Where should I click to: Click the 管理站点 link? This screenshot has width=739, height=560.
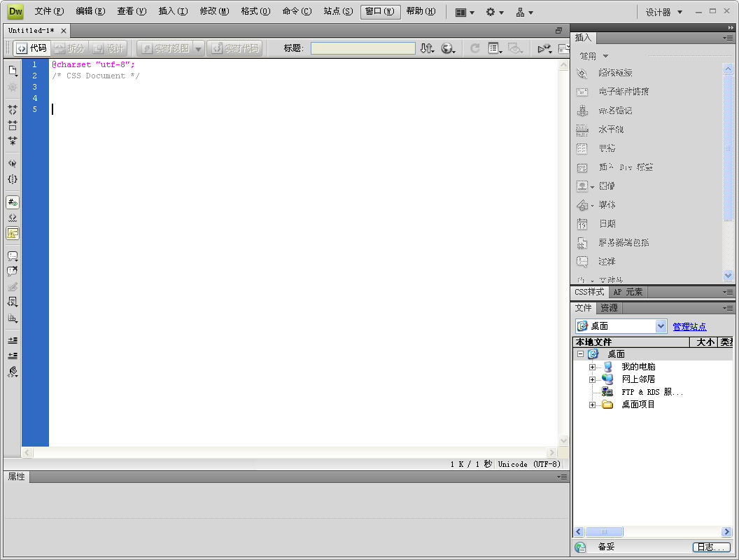(x=689, y=326)
